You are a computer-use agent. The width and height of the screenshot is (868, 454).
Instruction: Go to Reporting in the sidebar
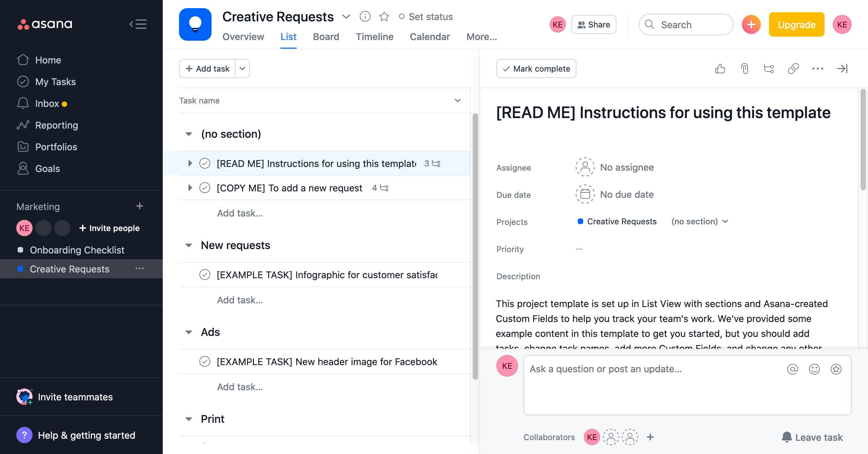[57, 125]
